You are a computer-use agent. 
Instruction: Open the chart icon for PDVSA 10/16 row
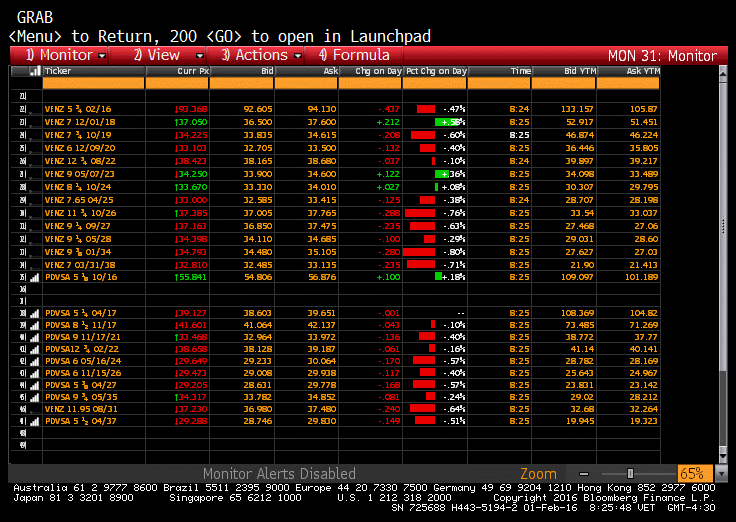pyautogui.click(x=35, y=277)
